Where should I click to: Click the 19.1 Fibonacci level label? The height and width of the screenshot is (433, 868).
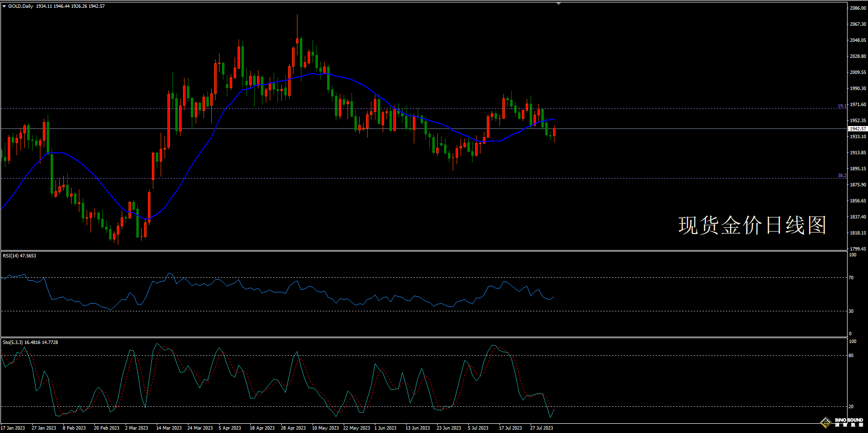tap(842, 106)
